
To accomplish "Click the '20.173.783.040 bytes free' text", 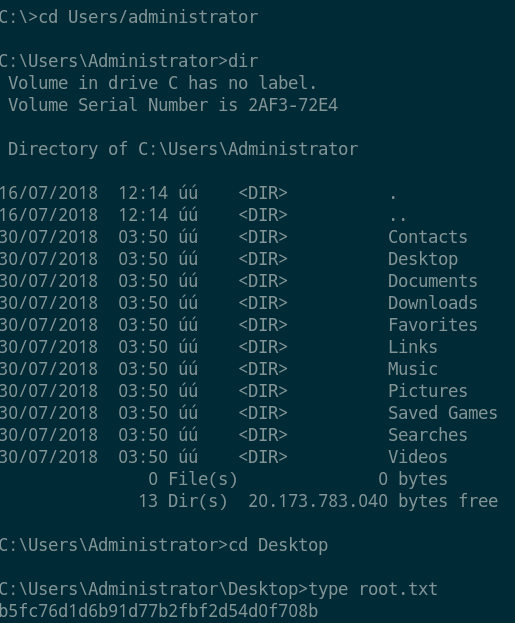I will (373, 501).
